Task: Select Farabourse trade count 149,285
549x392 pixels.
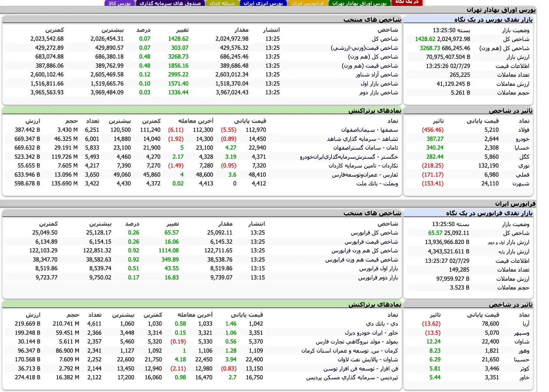Action: click(x=459, y=270)
